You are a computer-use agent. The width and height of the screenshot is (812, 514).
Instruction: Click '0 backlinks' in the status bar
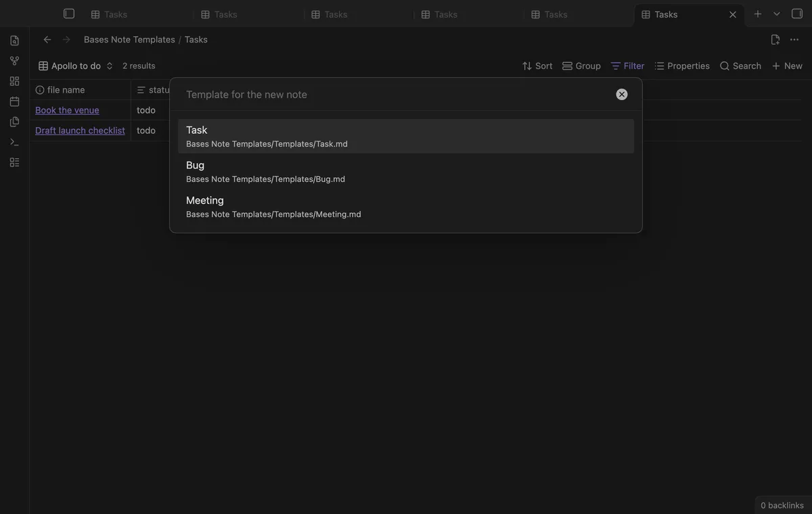pyautogui.click(x=782, y=505)
